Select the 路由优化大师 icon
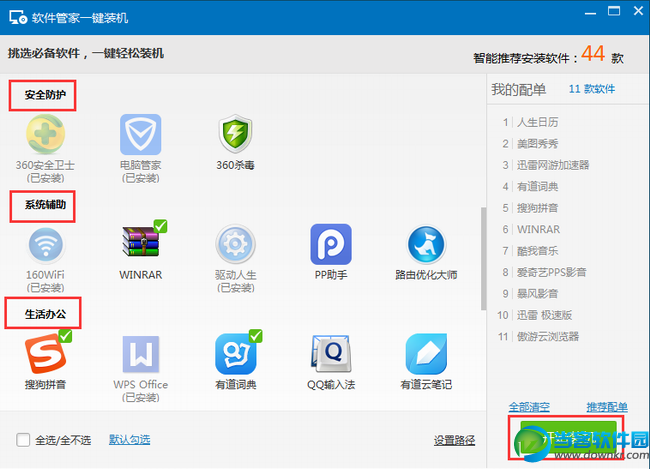This screenshot has height=469, width=650. pyautogui.click(x=426, y=245)
